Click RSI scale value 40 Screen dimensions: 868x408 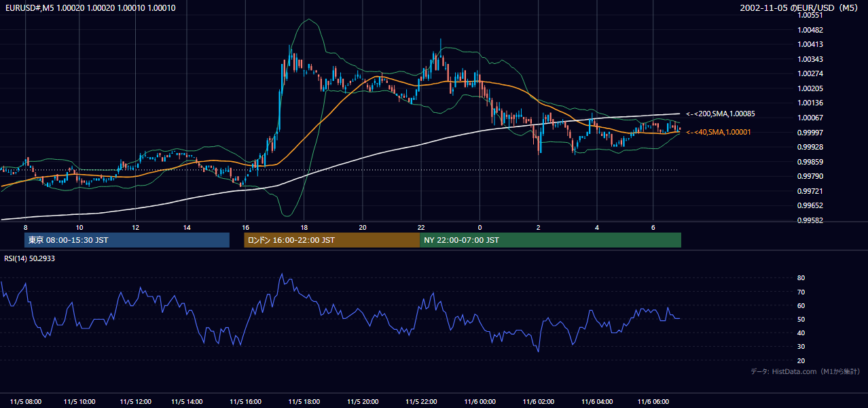801,333
